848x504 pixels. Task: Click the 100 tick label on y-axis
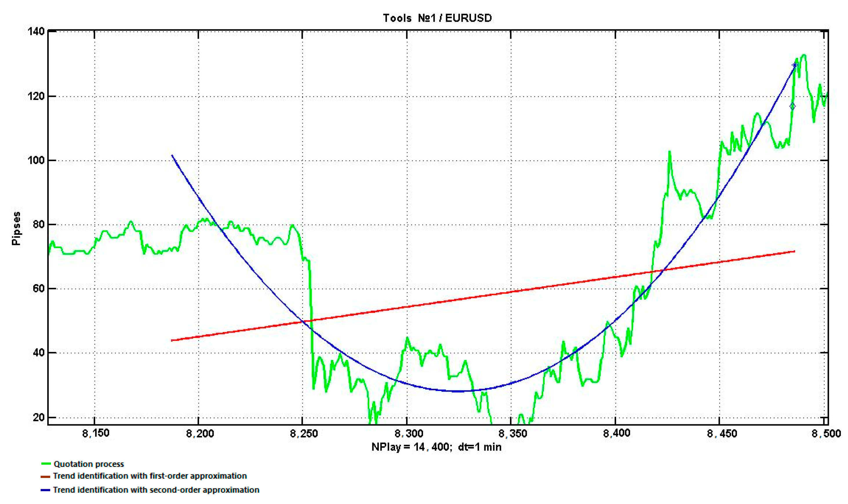36,160
